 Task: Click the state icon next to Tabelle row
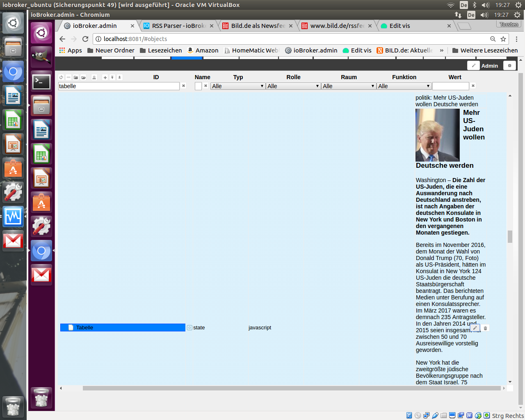(x=189, y=328)
